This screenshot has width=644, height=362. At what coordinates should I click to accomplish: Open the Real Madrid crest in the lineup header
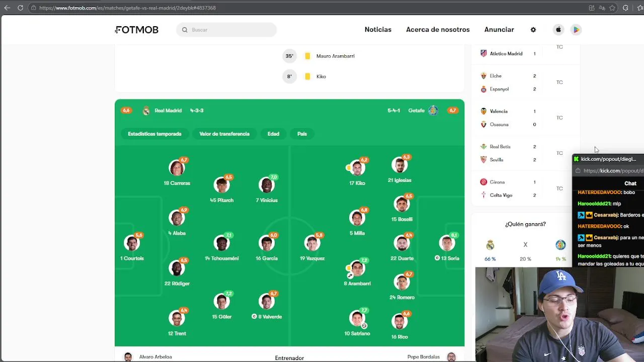(146, 111)
